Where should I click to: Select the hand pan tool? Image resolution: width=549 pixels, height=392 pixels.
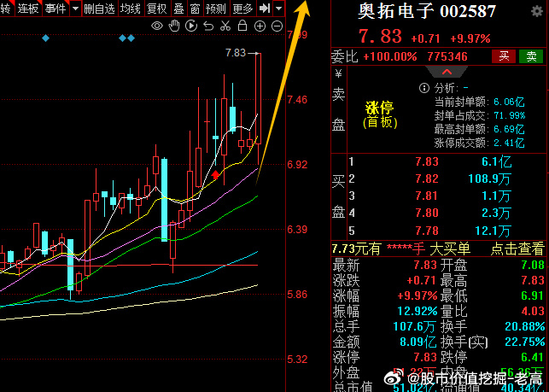pos(174,26)
